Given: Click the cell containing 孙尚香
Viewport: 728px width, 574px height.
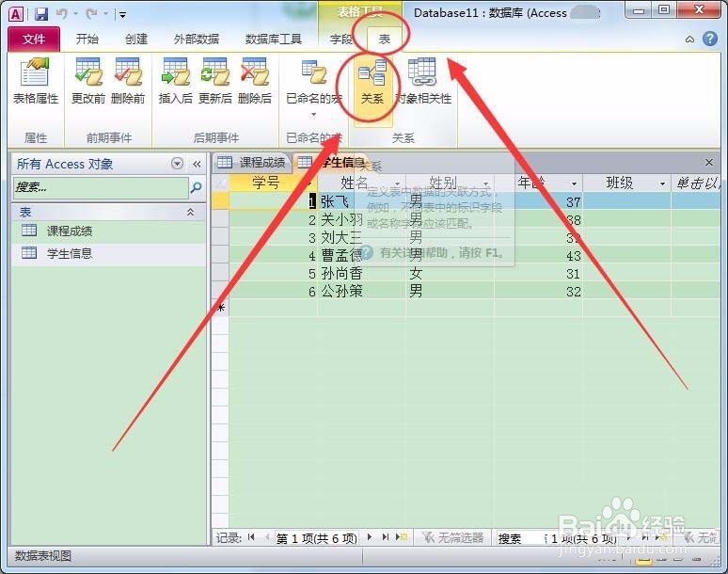Looking at the screenshot, I should (x=362, y=274).
